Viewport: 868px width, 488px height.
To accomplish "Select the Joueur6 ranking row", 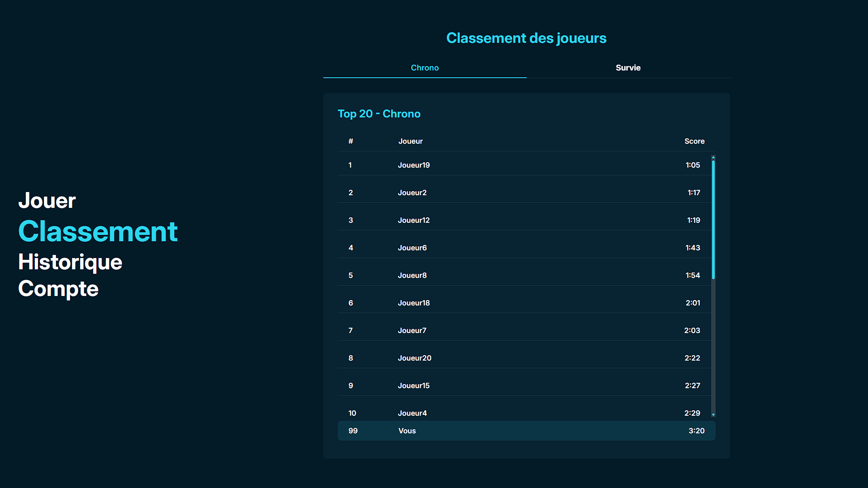I will click(x=524, y=248).
